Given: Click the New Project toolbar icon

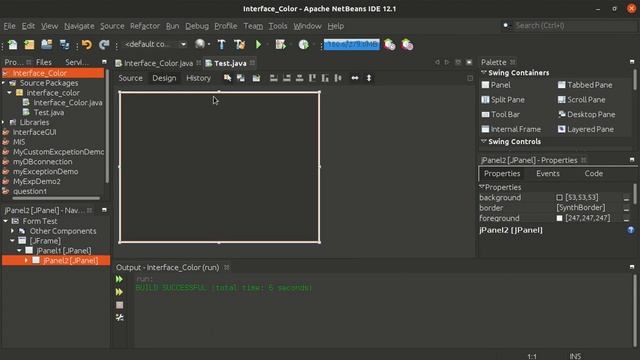Looking at the screenshot, I should 29,44.
